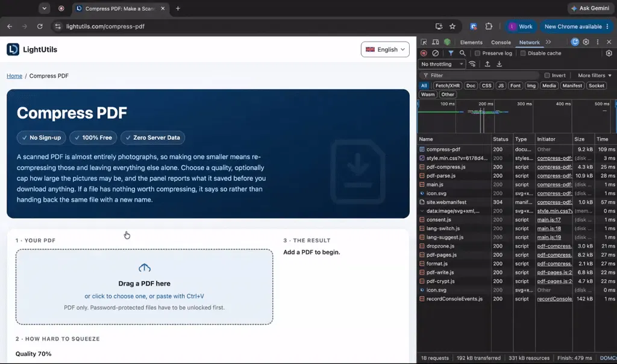Open main.js:17 initiator link for consent.js
This screenshot has width=617, height=364.
[x=549, y=219]
